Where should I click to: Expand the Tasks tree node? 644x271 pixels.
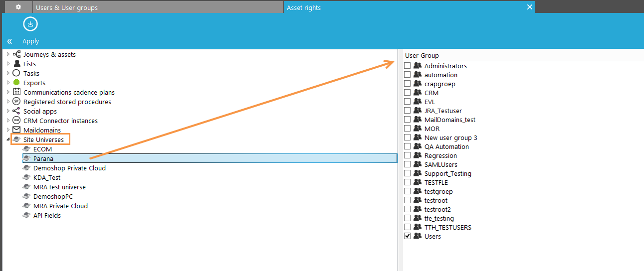pyautogui.click(x=8, y=73)
